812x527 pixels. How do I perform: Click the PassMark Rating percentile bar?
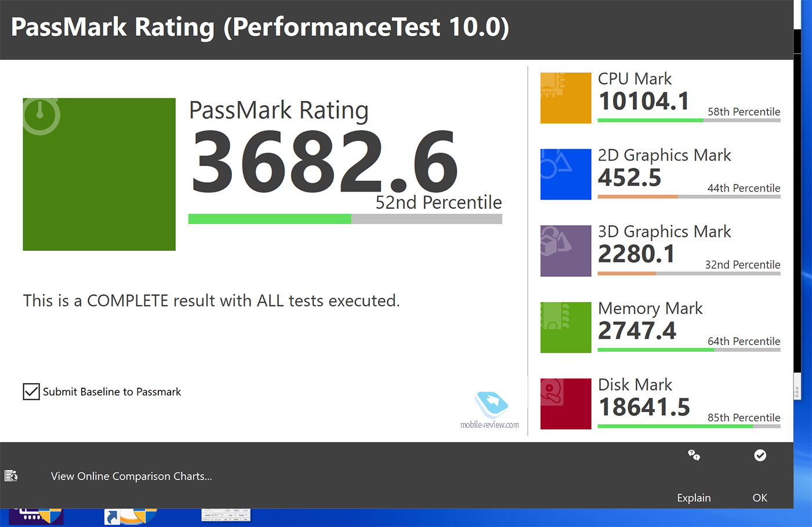345,219
